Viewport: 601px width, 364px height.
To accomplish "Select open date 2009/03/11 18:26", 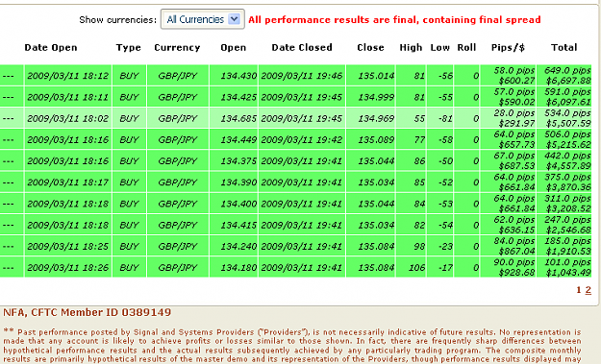I will click(68, 268).
